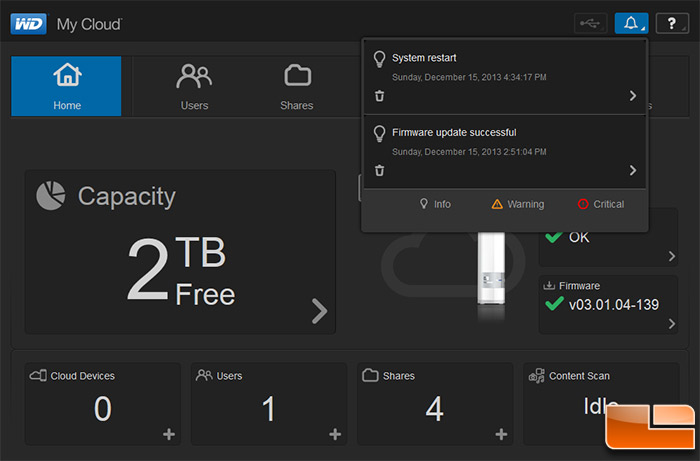Click the Users count 1
Screen dimensions: 700x461
(268, 409)
